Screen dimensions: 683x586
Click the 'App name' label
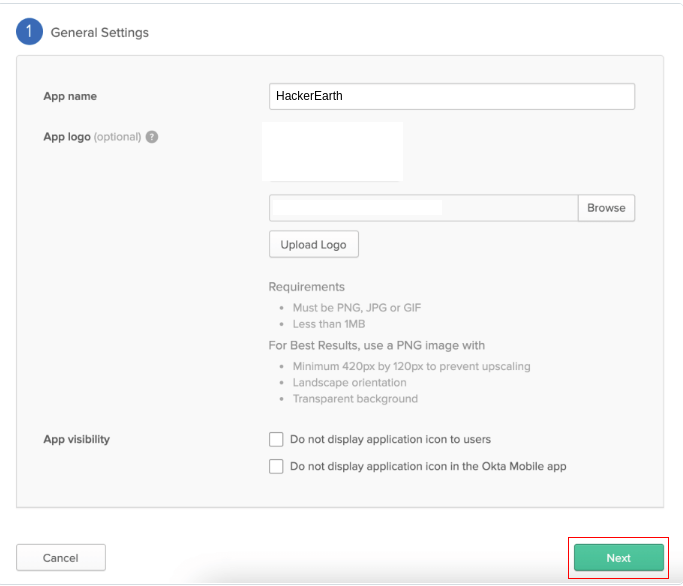[x=70, y=96]
